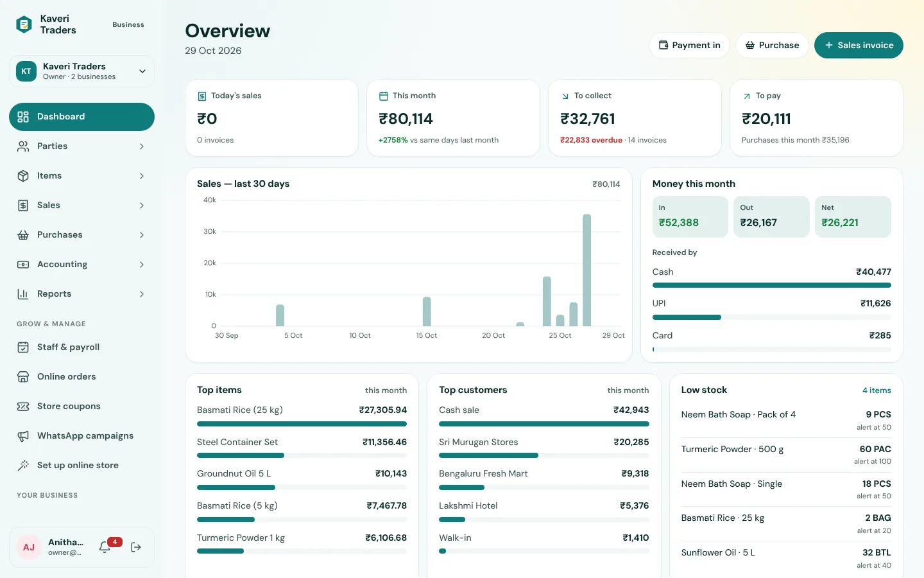Image resolution: width=924 pixels, height=578 pixels.
Task: Select Turmeric Powder 1 kg item row
Action: [302, 544]
